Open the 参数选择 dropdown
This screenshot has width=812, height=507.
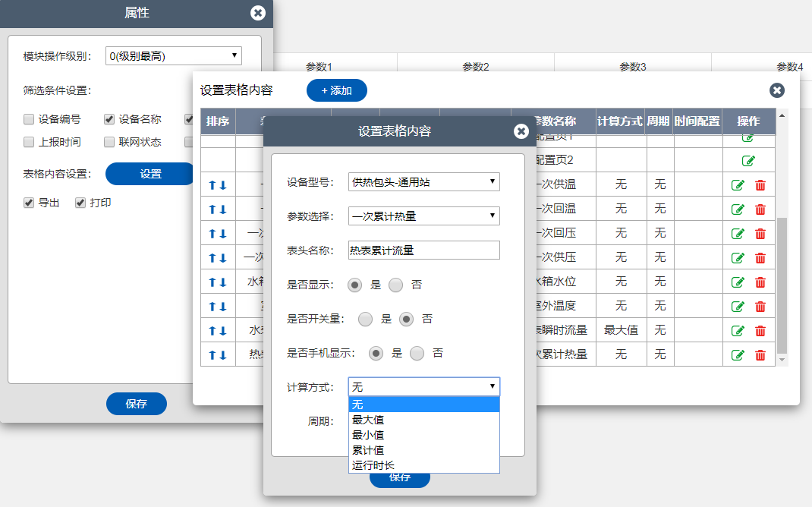pyautogui.click(x=423, y=216)
